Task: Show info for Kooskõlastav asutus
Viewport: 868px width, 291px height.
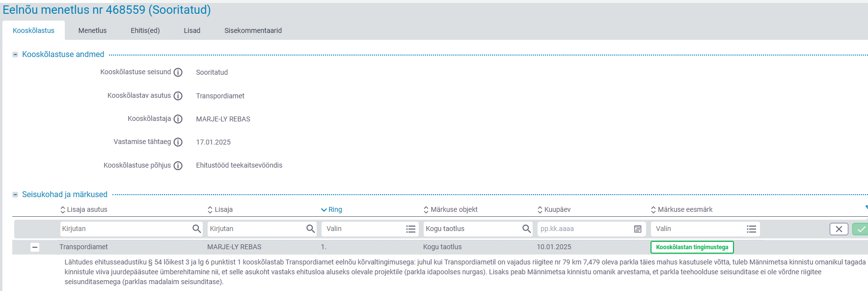Action: [178, 96]
